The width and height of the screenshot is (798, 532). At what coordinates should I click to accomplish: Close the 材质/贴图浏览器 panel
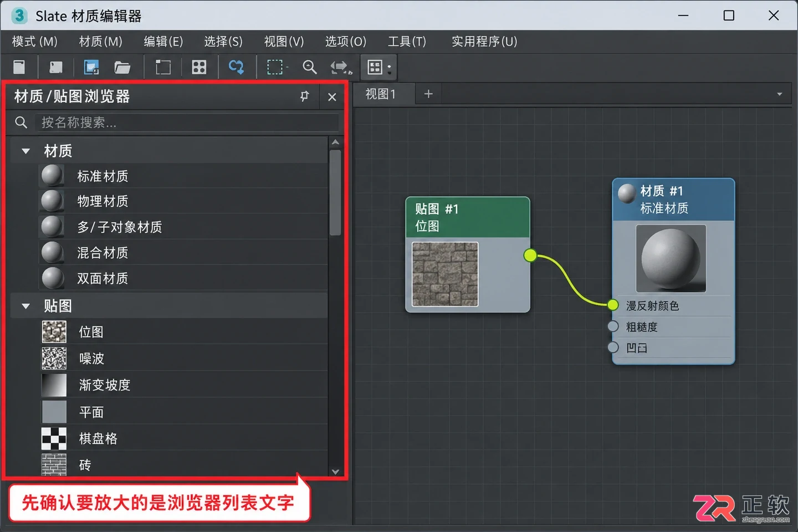[332, 97]
